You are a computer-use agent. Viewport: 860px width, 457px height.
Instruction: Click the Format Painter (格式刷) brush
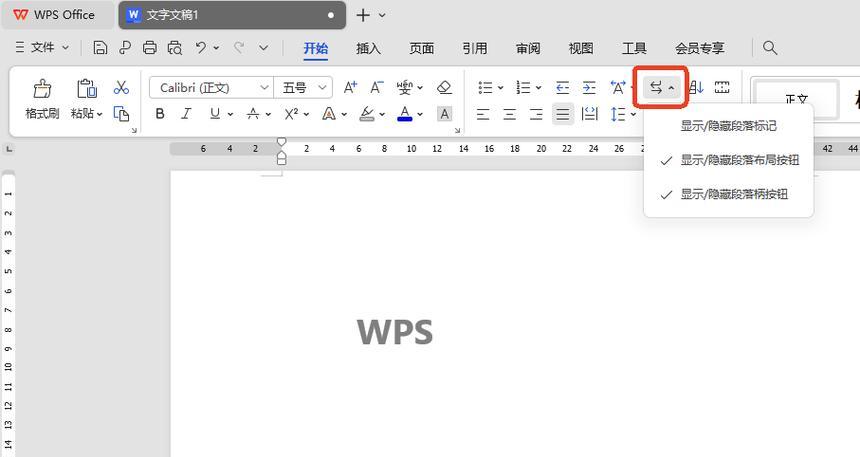click(x=42, y=88)
